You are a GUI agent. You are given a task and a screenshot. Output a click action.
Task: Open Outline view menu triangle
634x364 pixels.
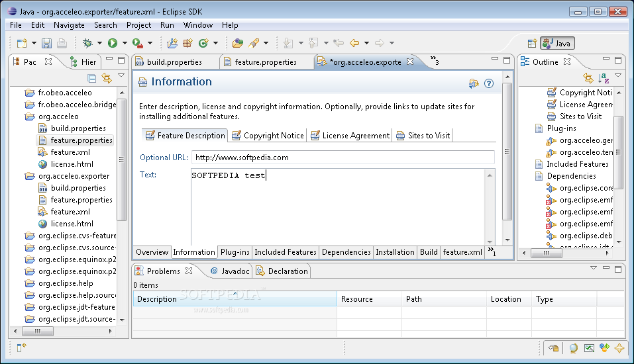coord(618,75)
